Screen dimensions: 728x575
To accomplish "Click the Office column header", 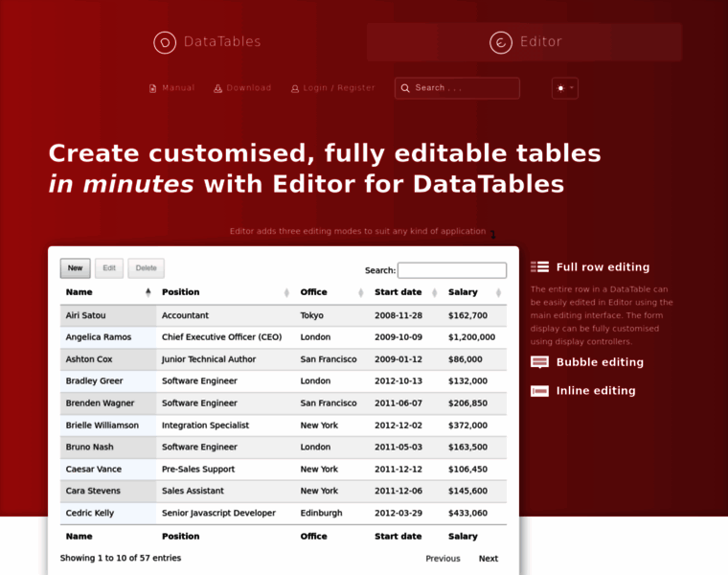I will (332, 292).
